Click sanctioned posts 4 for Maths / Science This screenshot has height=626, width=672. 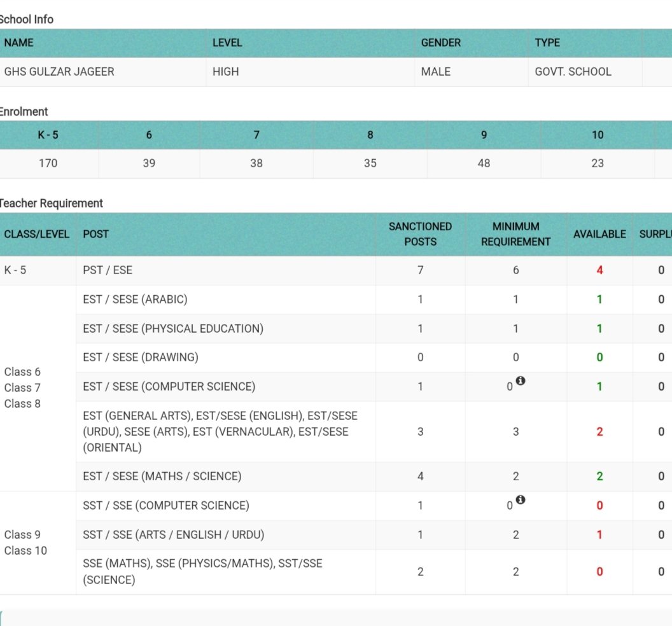420,476
